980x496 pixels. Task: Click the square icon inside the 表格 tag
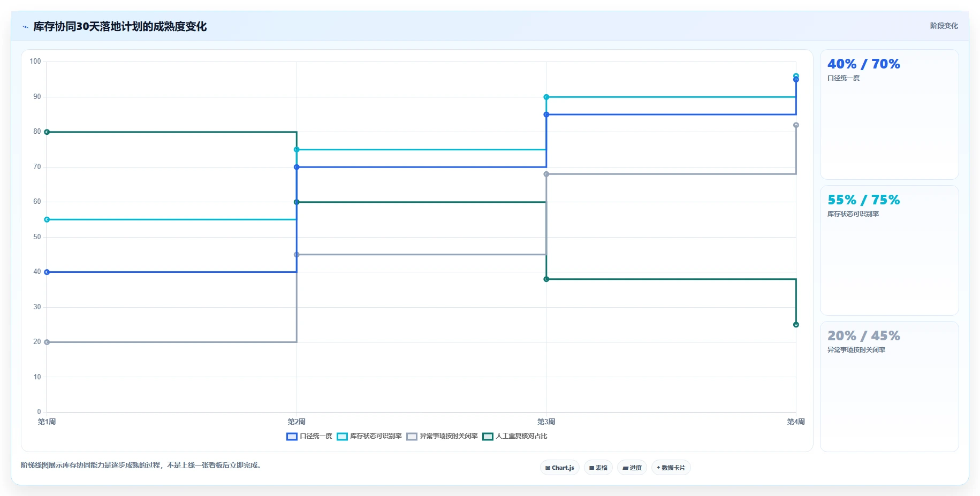[x=591, y=468]
